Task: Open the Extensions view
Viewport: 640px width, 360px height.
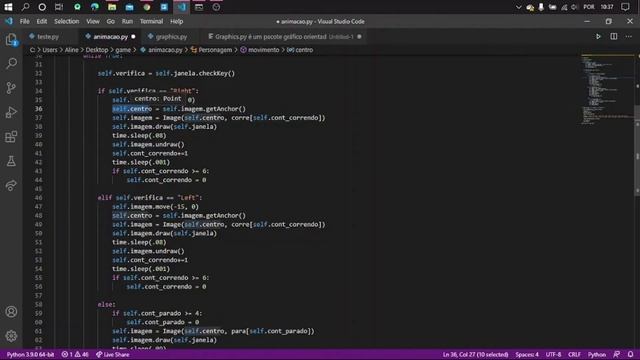Action: [11, 137]
